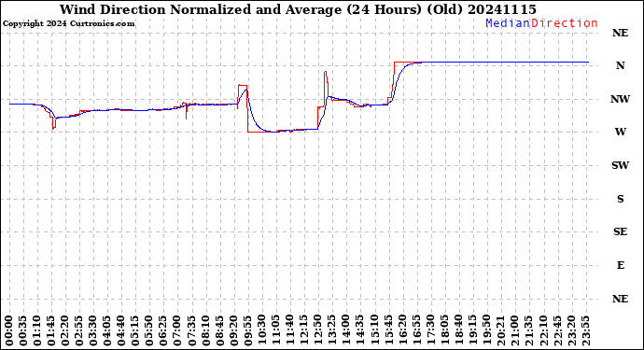Viewport: 644px width, 350px height.
Task: Click the 19:15 time axis label
Action: click(x=472, y=331)
